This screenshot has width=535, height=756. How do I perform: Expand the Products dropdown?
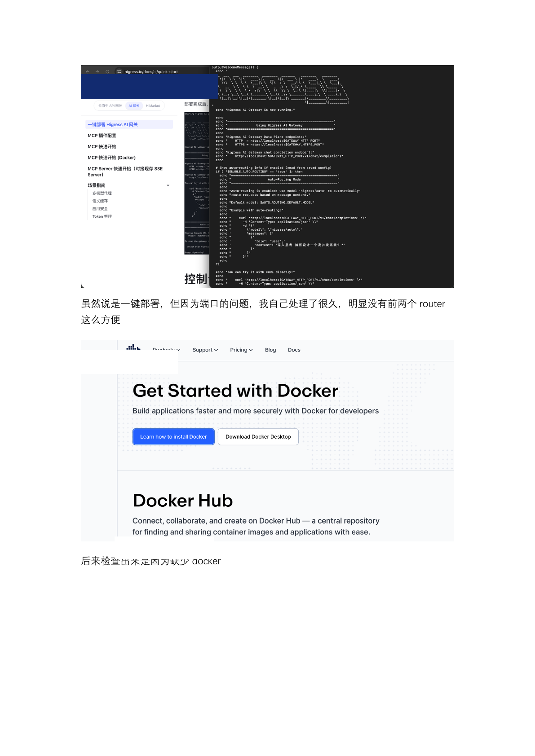point(166,350)
